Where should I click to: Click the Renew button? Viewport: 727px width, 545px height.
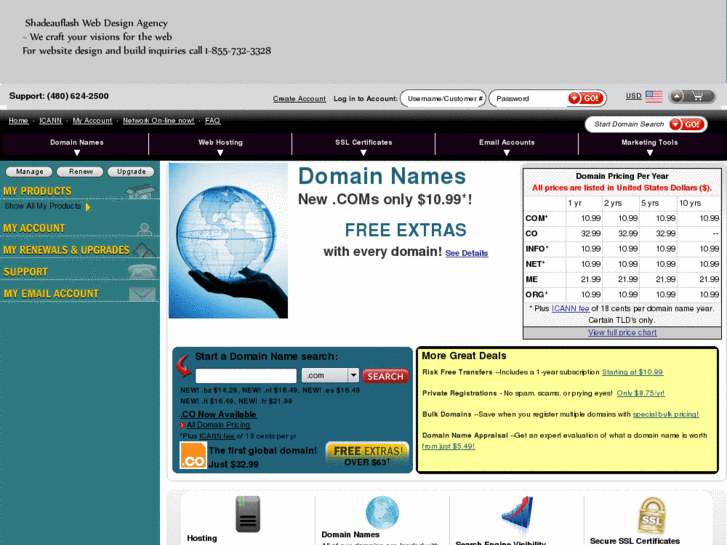(80, 172)
